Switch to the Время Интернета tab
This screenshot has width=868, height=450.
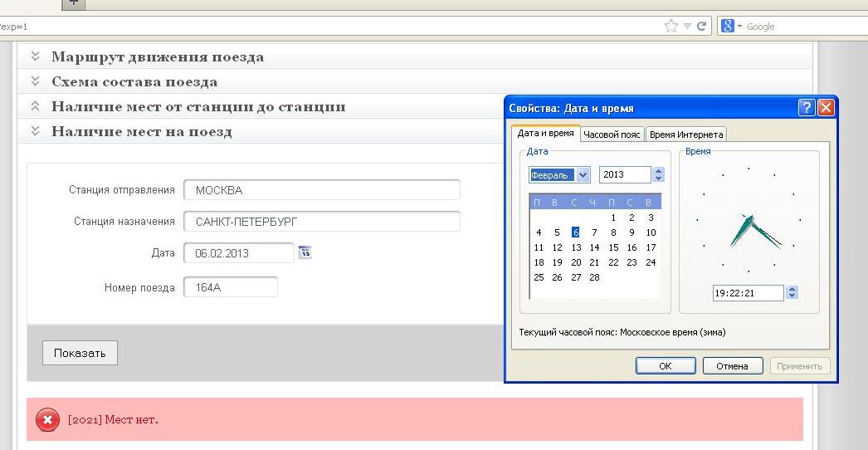point(685,135)
